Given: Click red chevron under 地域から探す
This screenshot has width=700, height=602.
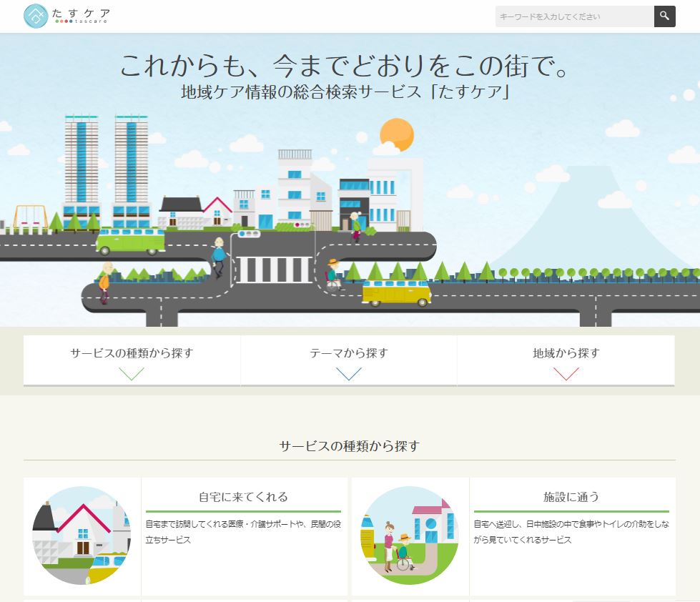Looking at the screenshot, I should click(x=566, y=373).
